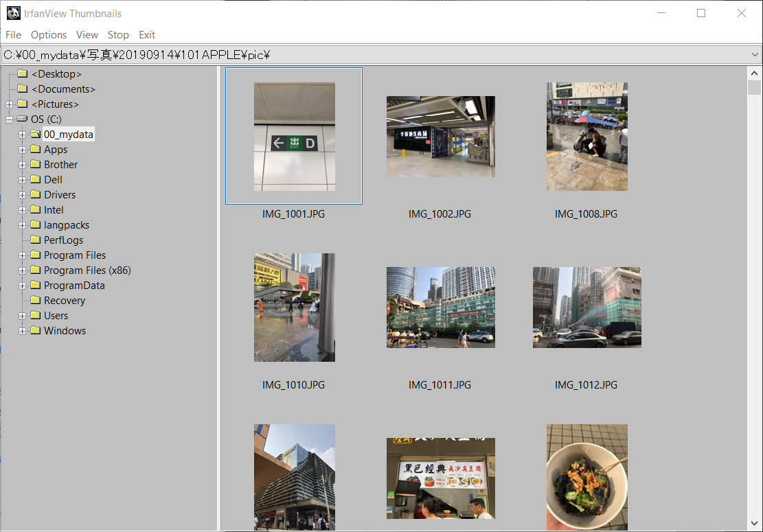This screenshot has height=532, width=763.
Task: Select the food bowl thumbnail
Action: [587, 477]
